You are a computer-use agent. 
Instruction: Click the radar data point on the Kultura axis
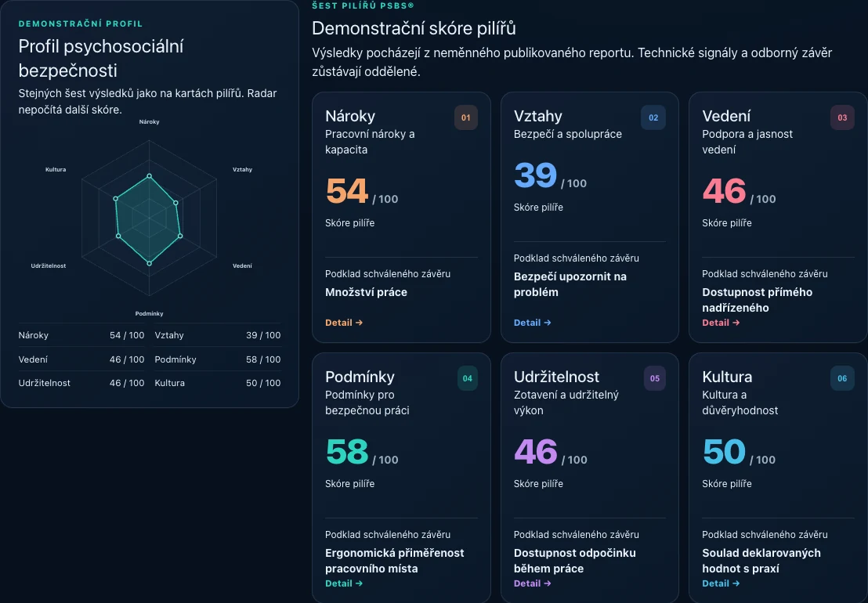(x=115, y=198)
